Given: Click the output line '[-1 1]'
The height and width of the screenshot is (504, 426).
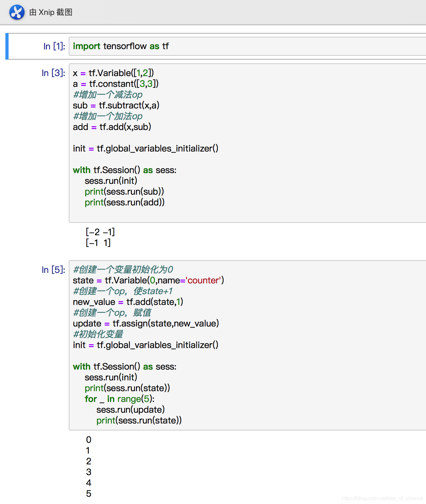Looking at the screenshot, I should point(98,243).
